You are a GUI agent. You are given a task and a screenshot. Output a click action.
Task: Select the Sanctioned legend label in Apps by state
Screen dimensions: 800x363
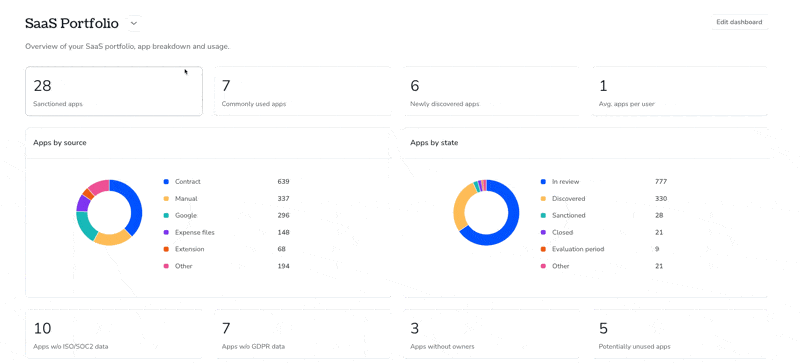coord(569,215)
